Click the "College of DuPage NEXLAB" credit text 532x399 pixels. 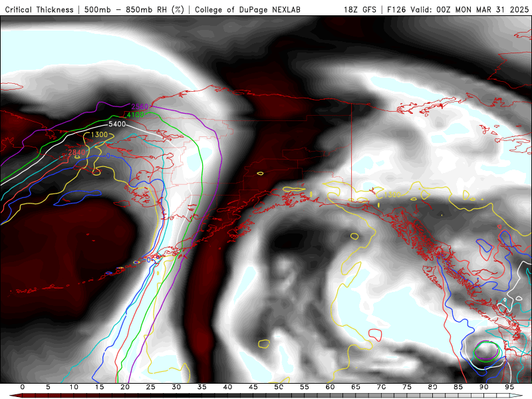tap(247, 9)
